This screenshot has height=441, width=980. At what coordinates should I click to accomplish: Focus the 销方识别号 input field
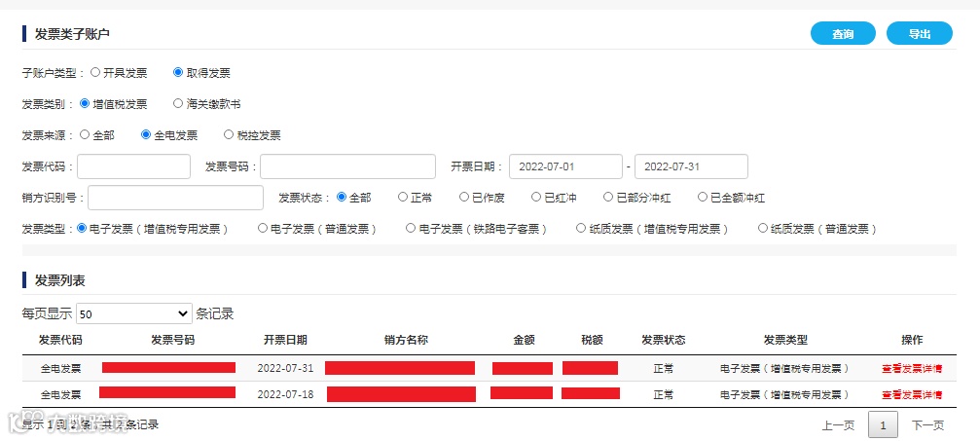click(x=175, y=198)
